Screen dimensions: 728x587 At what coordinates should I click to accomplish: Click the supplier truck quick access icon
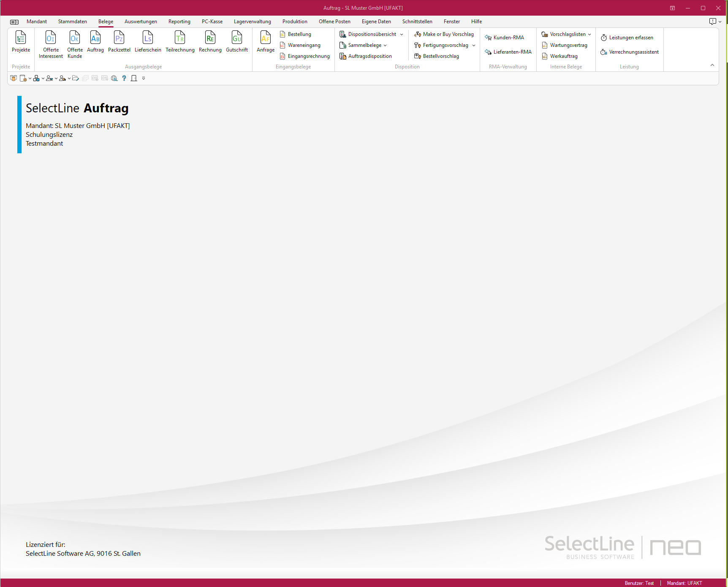click(x=62, y=78)
